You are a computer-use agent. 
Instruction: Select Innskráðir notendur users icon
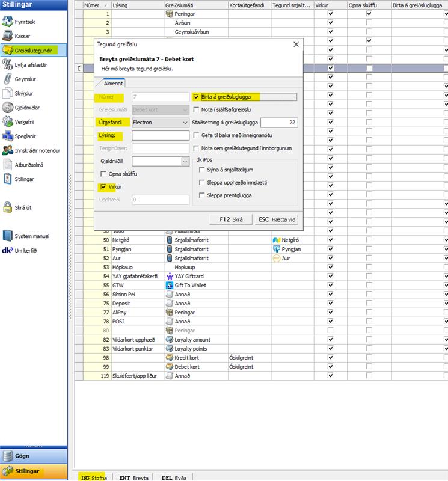pos(8,150)
